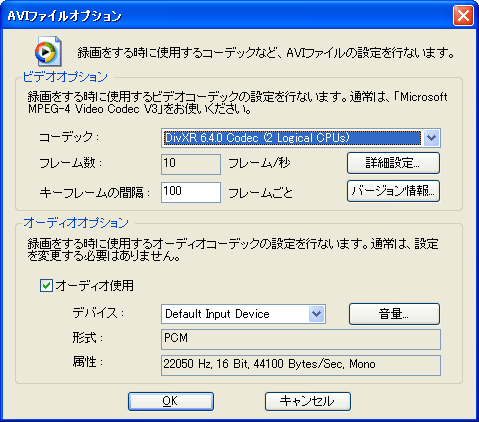Click the media player file icon
Image resolution: width=479 pixels, height=422 pixels.
tap(48, 52)
